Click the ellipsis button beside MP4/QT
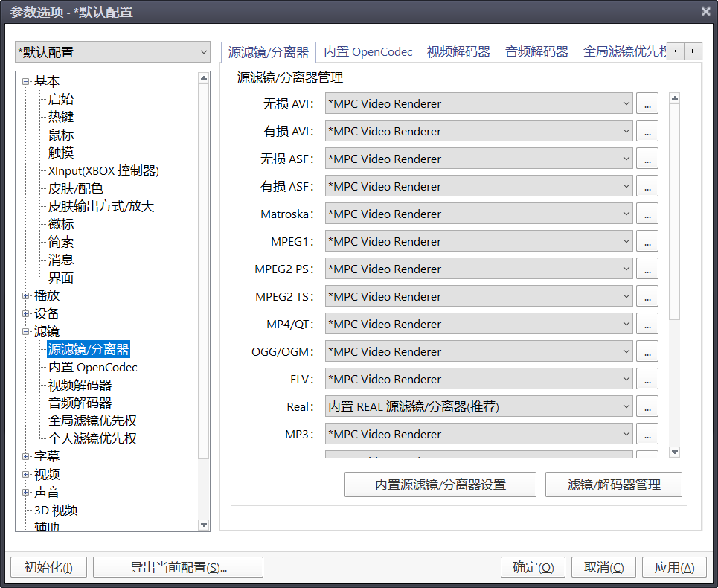The width and height of the screenshot is (718, 588). coord(647,324)
